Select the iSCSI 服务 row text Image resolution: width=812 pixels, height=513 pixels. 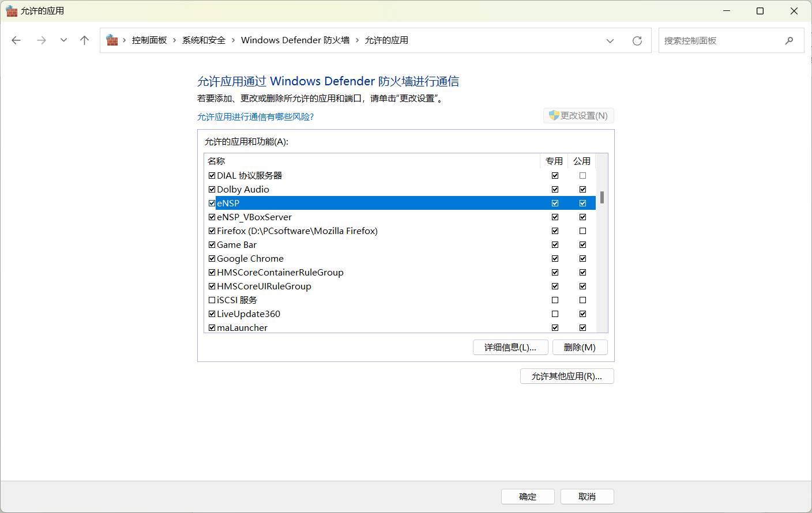237,300
